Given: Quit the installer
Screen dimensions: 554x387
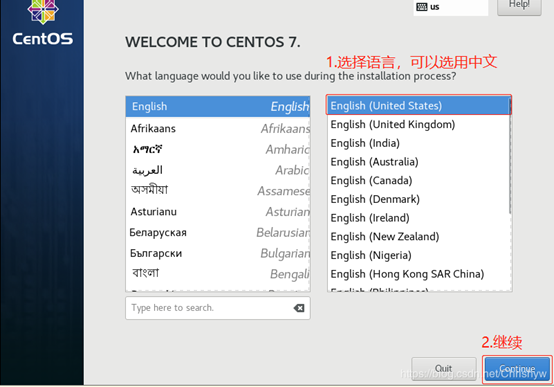Looking at the screenshot, I should [x=443, y=369].
